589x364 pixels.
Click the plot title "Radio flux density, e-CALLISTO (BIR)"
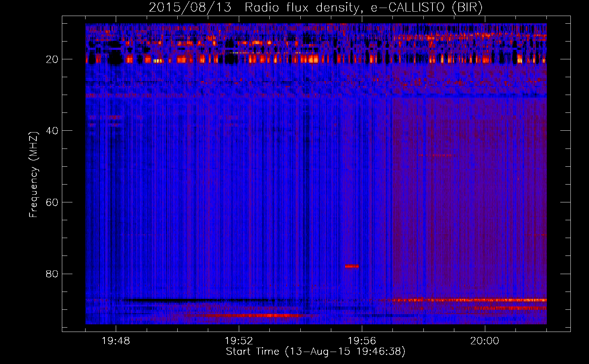[x=363, y=8]
